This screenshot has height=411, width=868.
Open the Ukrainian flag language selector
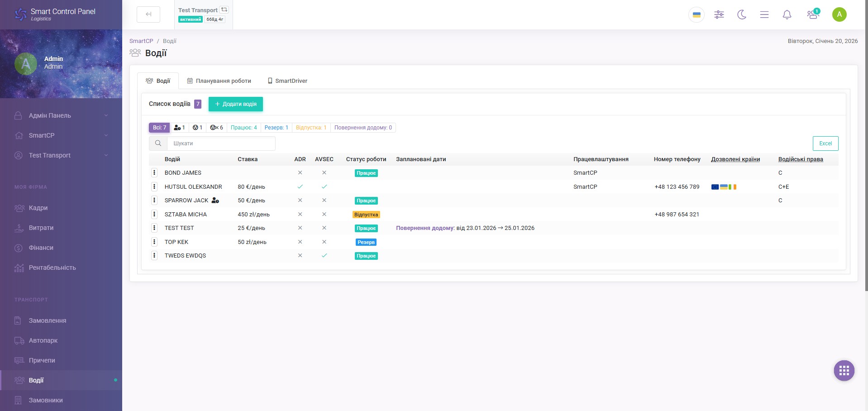[696, 14]
